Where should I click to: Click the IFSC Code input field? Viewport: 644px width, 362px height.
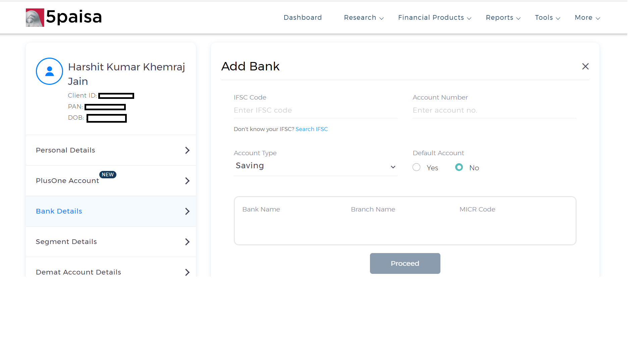[315, 110]
